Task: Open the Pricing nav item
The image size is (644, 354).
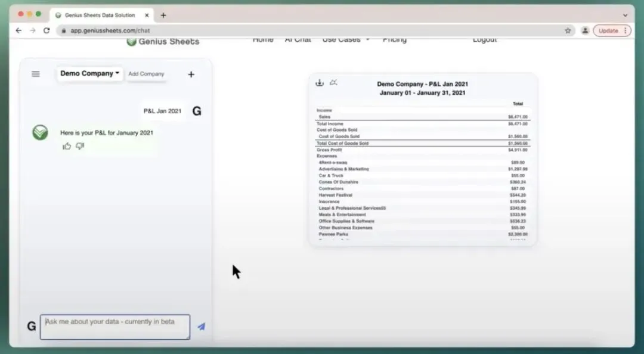Action: coord(395,39)
